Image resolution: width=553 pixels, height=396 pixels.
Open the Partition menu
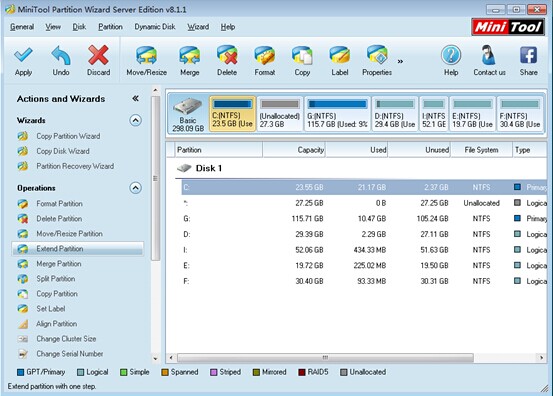[x=110, y=27]
